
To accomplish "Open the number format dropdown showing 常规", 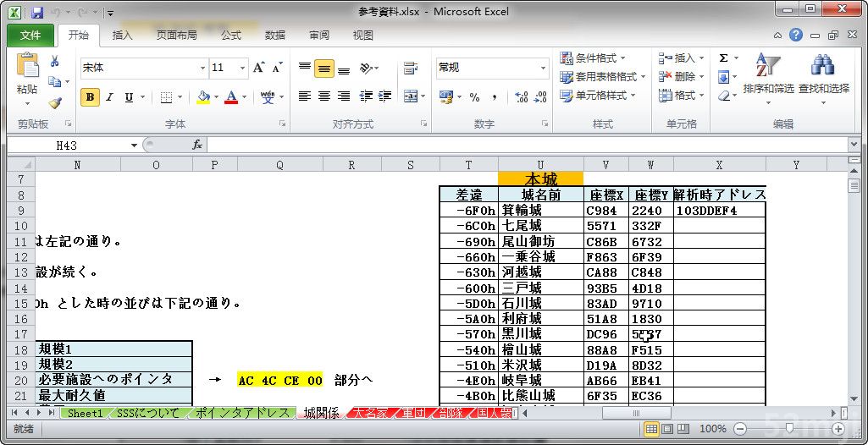I will pos(543,68).
